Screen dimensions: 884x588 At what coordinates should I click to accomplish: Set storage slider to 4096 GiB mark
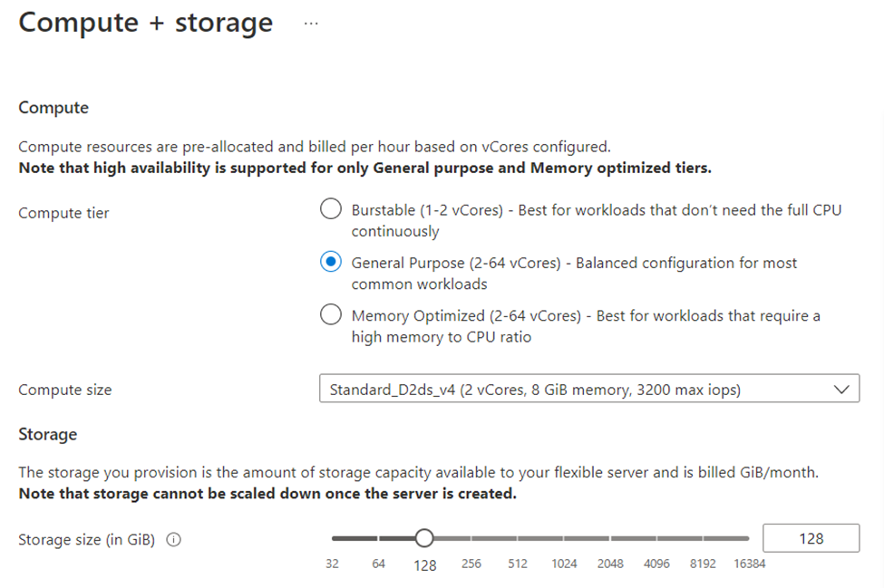pos(656,538)
